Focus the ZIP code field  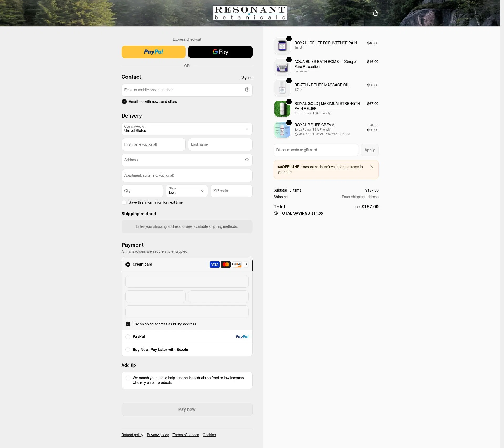pos(232,191)
